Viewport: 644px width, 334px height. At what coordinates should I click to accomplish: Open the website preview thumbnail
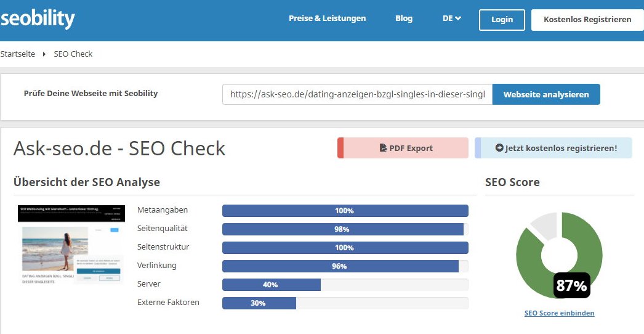[71, 245]
